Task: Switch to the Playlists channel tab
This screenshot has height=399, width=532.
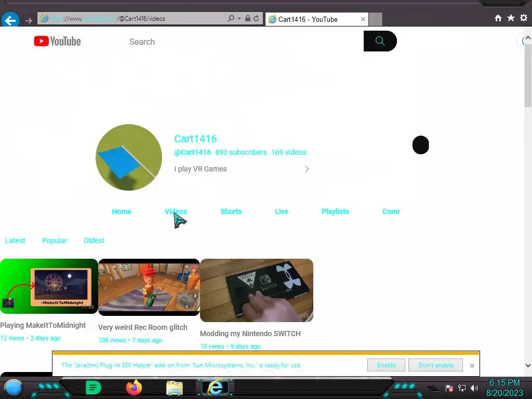Action: [x=335, y=211]
